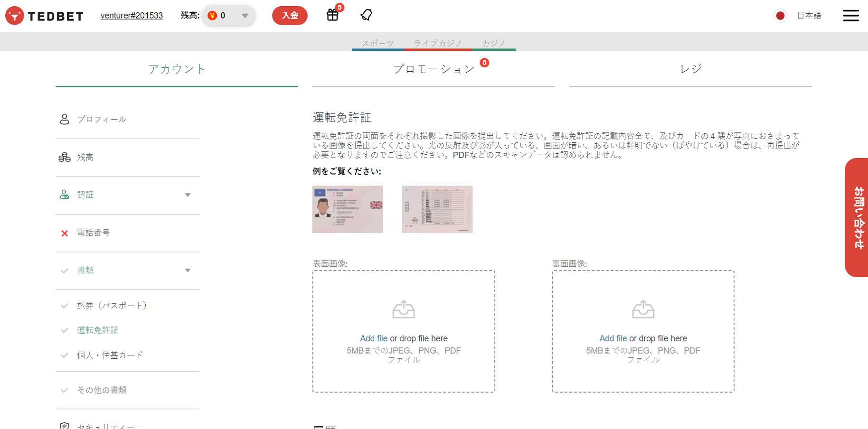868x429 pixels.
Task: Open the hamburger menu
Action: coord(850,16)
